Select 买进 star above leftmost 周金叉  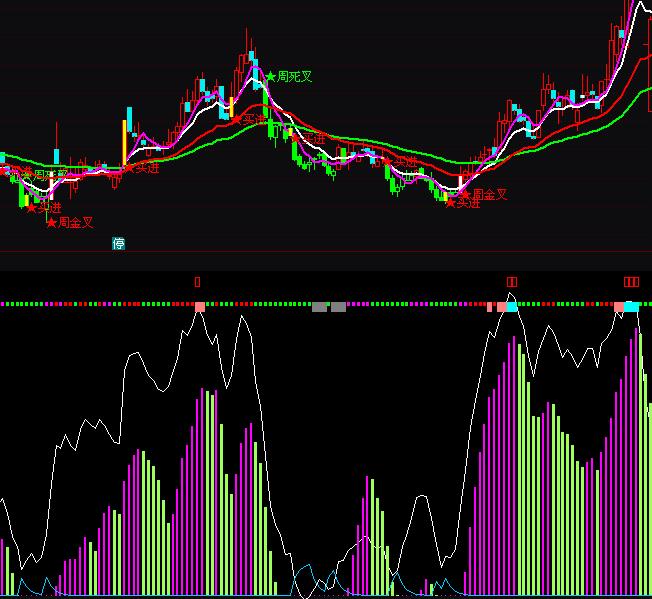point(43,207)
